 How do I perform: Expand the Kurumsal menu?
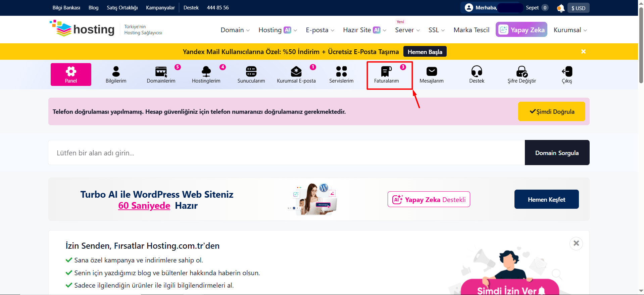click(570, 30)
